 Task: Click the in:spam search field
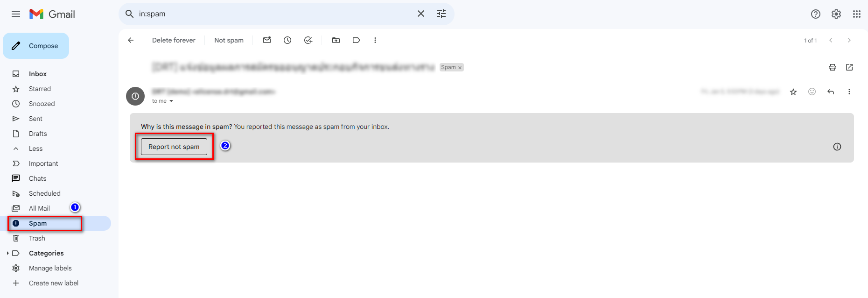point(275,14)
